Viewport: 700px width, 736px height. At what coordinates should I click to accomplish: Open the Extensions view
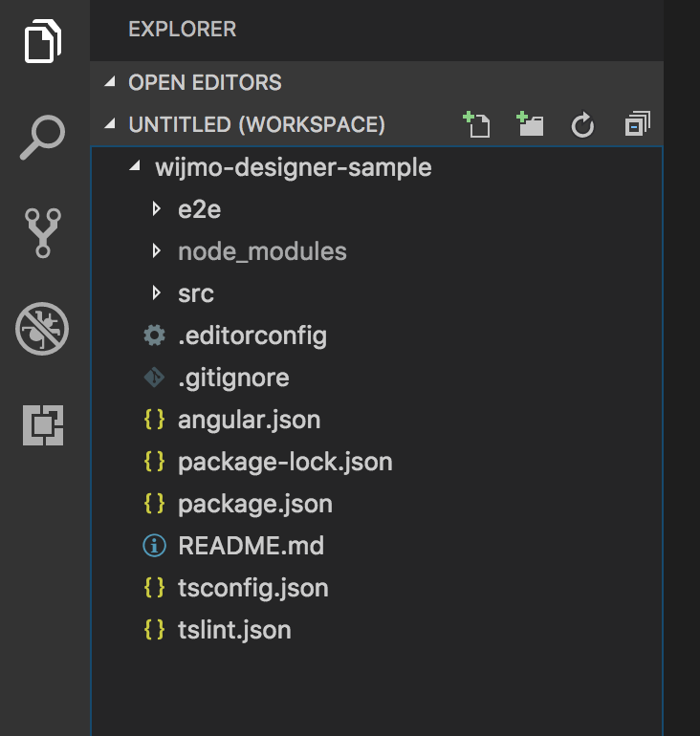pos(44,424)
